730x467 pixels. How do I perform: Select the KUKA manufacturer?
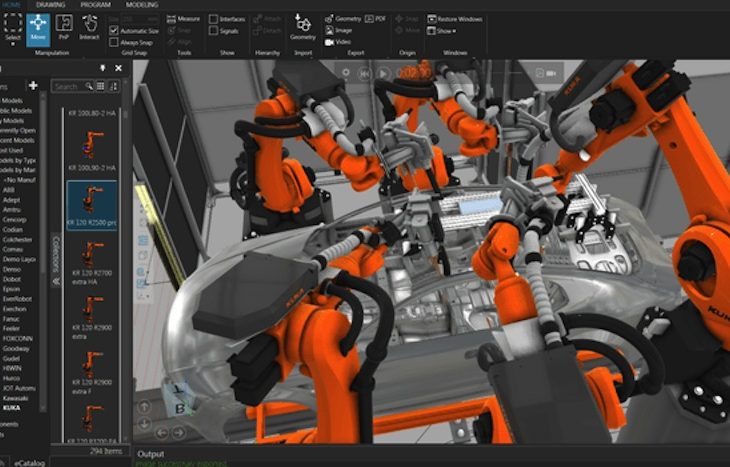(11, 407)
